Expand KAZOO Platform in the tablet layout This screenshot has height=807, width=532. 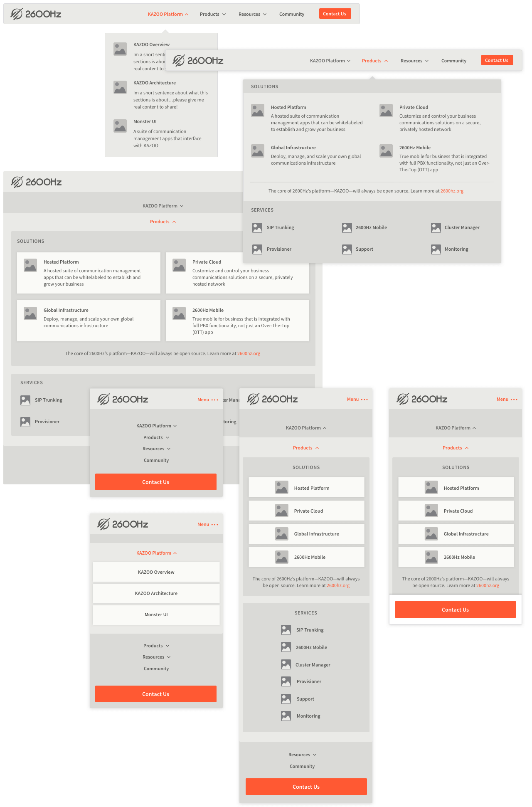coord(163,206)
